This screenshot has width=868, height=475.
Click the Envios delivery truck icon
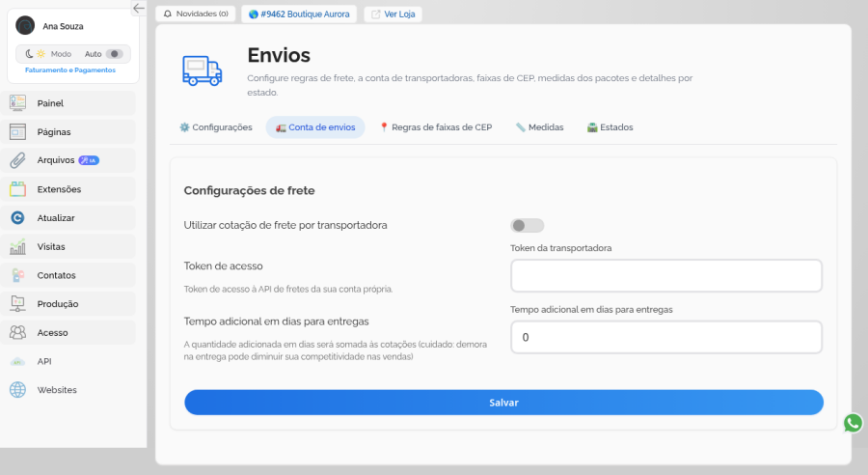pos(203,70)
